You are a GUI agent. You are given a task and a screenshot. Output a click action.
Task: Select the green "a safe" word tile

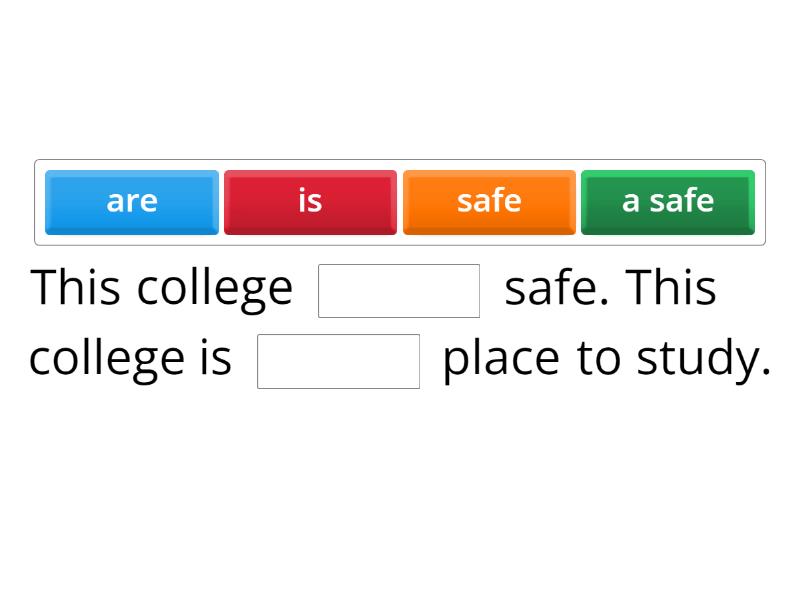coord(667,201)
